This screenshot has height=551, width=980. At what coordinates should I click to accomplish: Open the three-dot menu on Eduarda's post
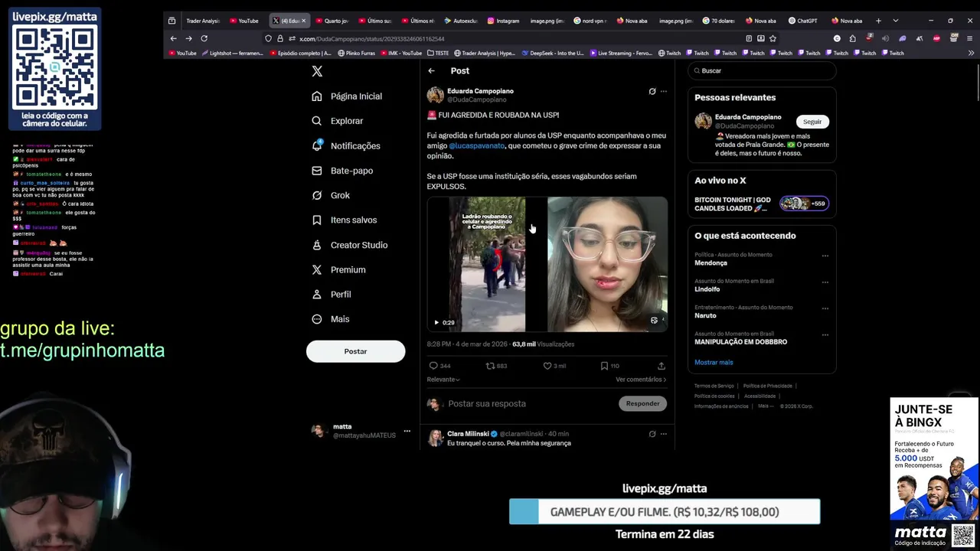664,91
